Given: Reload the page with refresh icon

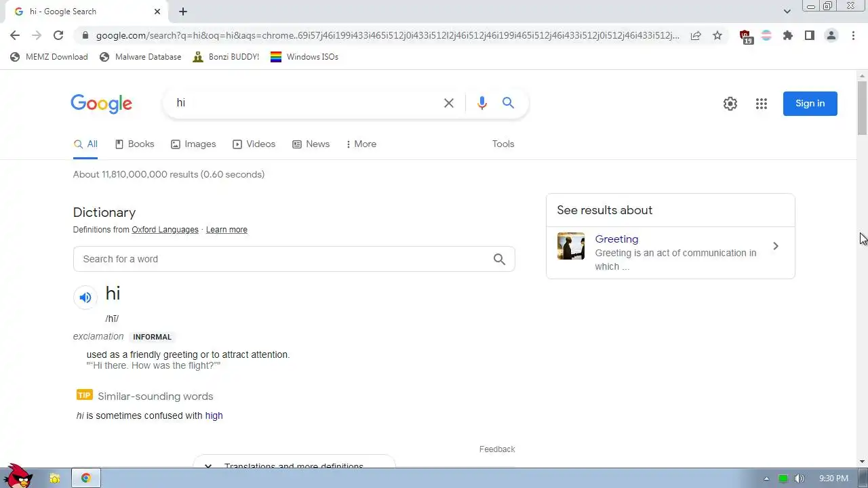Looking at the screenshot, I should 58,35.
